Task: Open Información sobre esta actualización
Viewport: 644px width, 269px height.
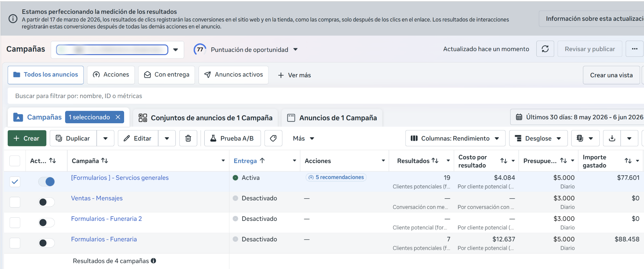Action: [x=592, y=19]
